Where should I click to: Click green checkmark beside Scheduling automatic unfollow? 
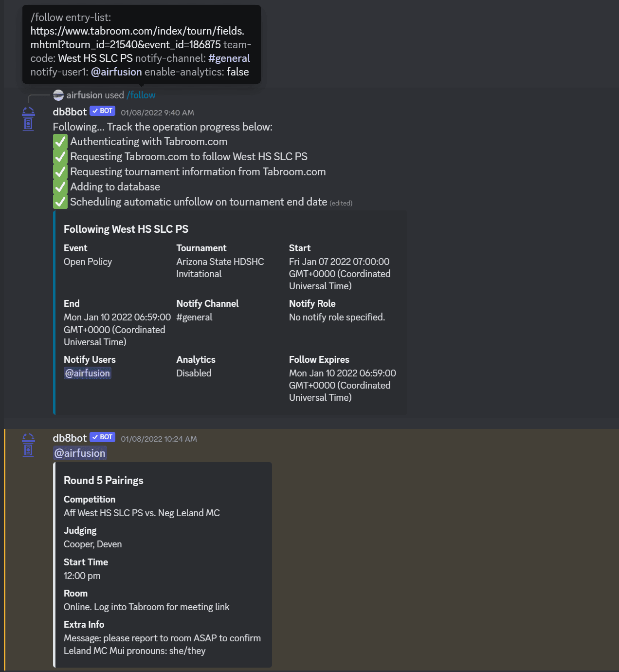[60, 202]
